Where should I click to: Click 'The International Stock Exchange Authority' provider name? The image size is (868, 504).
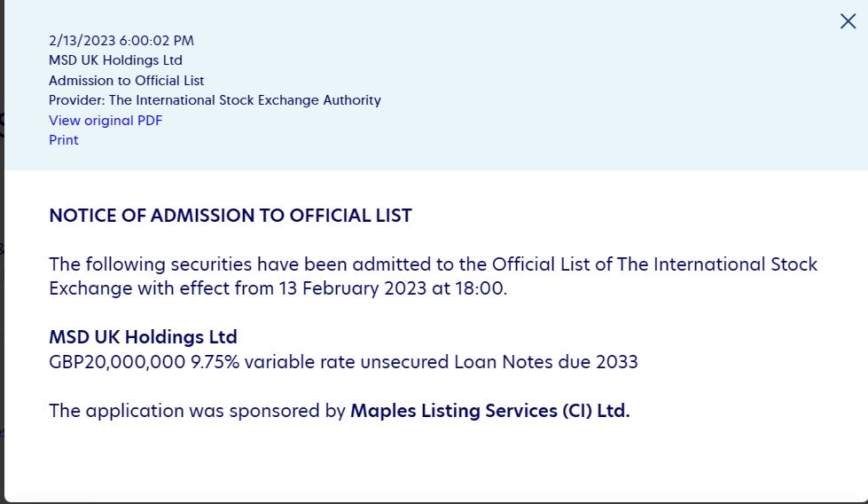[245, 100]
